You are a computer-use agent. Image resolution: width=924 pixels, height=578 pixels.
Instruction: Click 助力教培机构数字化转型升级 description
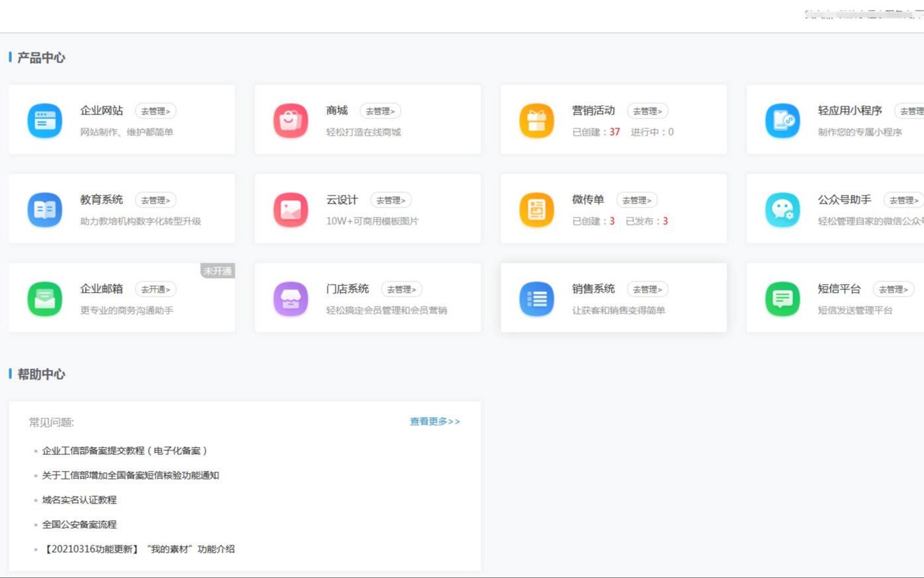pos(141,221)
